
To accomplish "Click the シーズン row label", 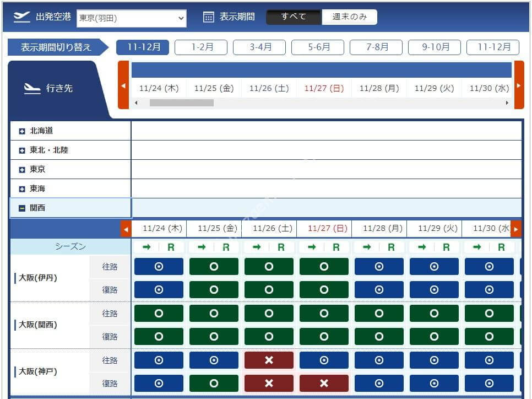I will coord(70,246).
